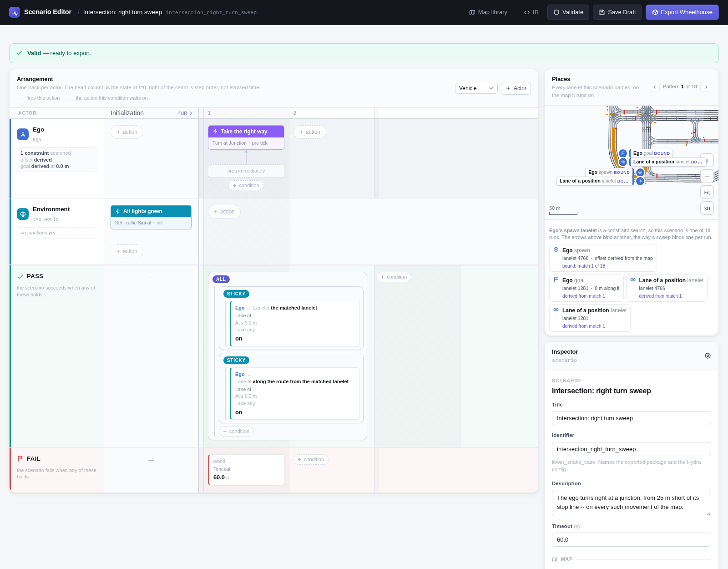Click the run link in Initialization header

pyautogui.click(x=185, y=113)
